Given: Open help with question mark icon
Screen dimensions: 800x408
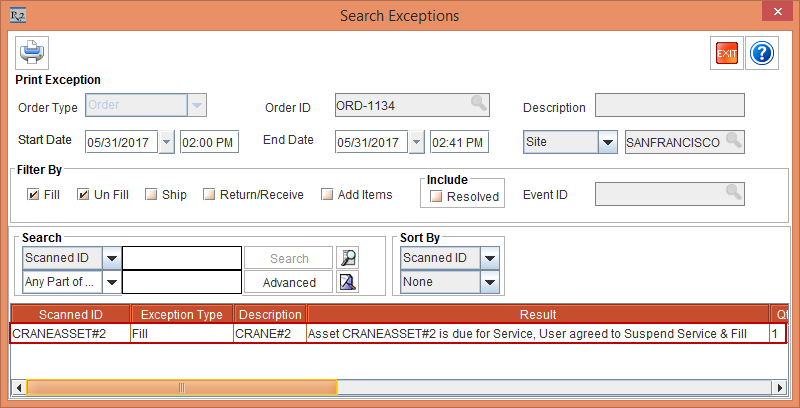Looking at the screenshot, I should click(x=762, y=53).
